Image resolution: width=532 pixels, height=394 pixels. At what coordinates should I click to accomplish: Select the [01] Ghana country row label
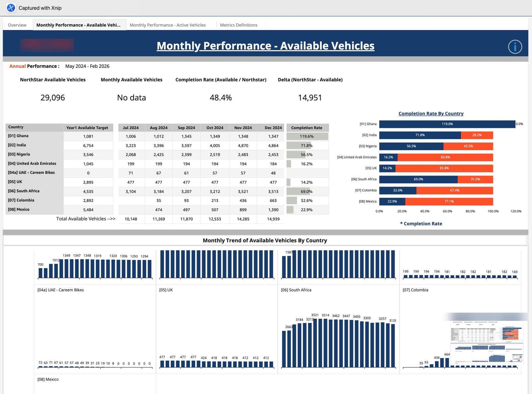pos(18,136)
